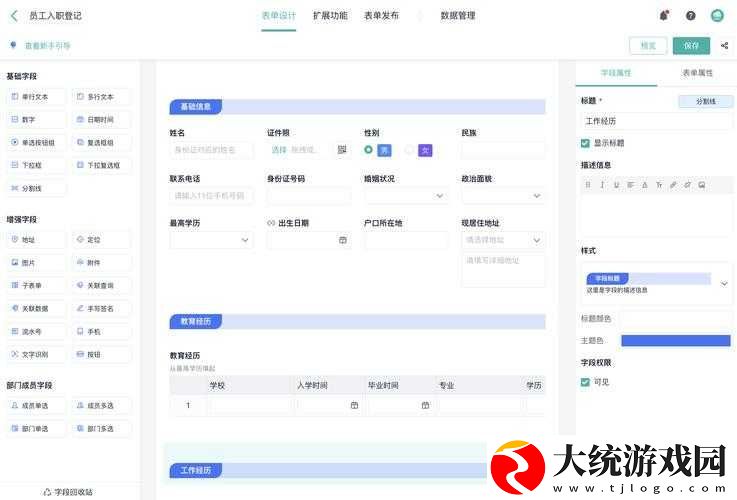The height and width of the screenshot is (500, 737).
Task: Open the 查看新手引导 link
Action: [47, 46]
